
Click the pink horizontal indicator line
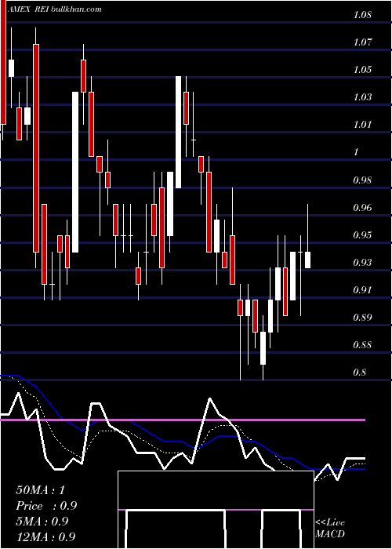(183, 420)
